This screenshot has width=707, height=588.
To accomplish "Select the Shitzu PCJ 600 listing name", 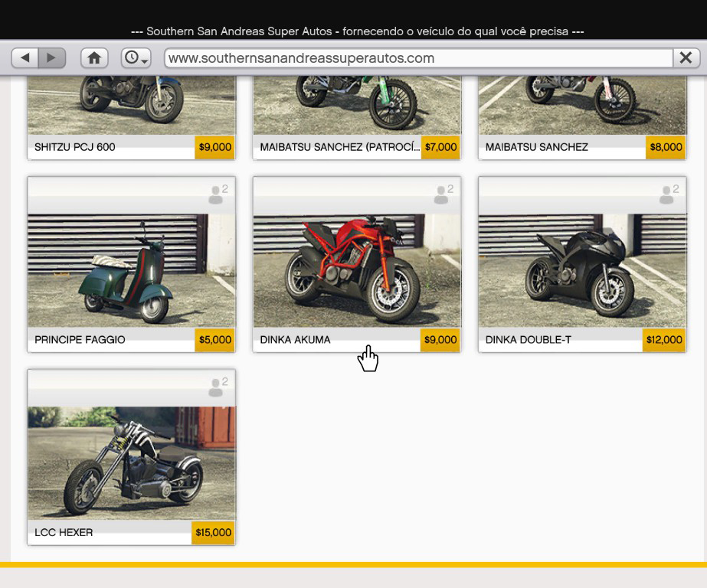I will pyautogui.click(x=75, y=147).
